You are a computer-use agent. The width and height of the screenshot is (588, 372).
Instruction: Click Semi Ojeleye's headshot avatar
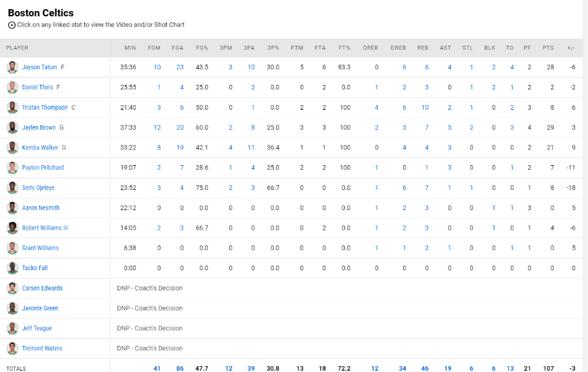point(12,188)
